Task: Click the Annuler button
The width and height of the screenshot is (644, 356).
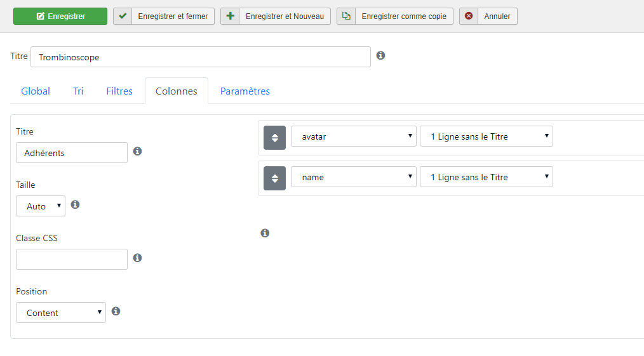Action: (x=488, y=16)
